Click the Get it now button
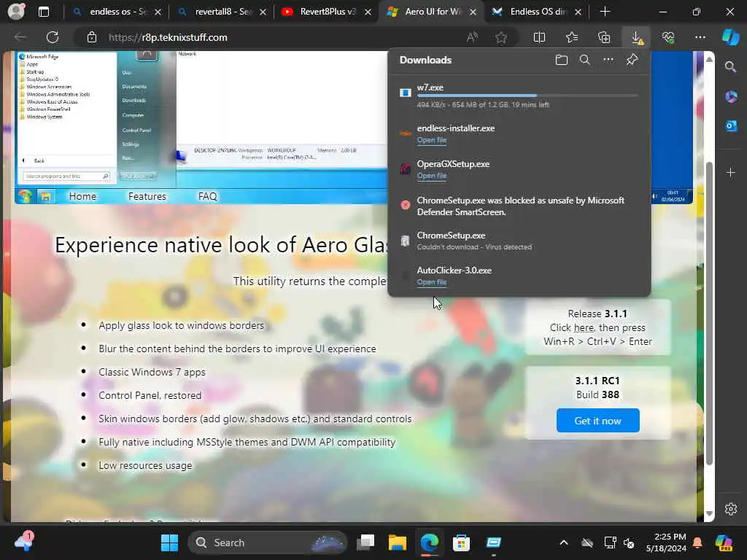747x560 pixels. (598, 421)
